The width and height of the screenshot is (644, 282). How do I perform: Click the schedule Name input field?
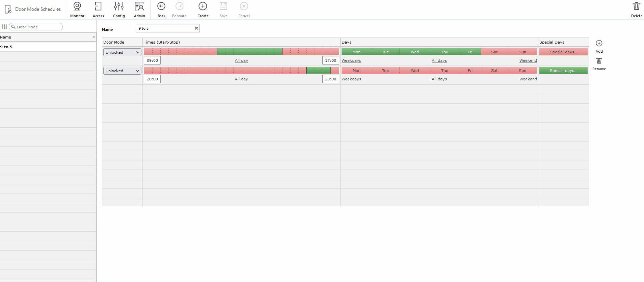167,28
